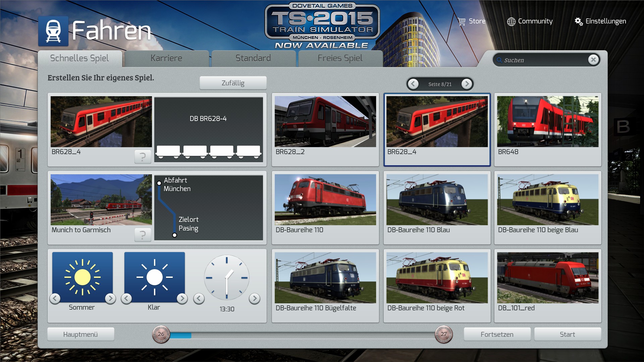Clear the search field with X
The width and height of the screenshot is (644, 362).
593,60
